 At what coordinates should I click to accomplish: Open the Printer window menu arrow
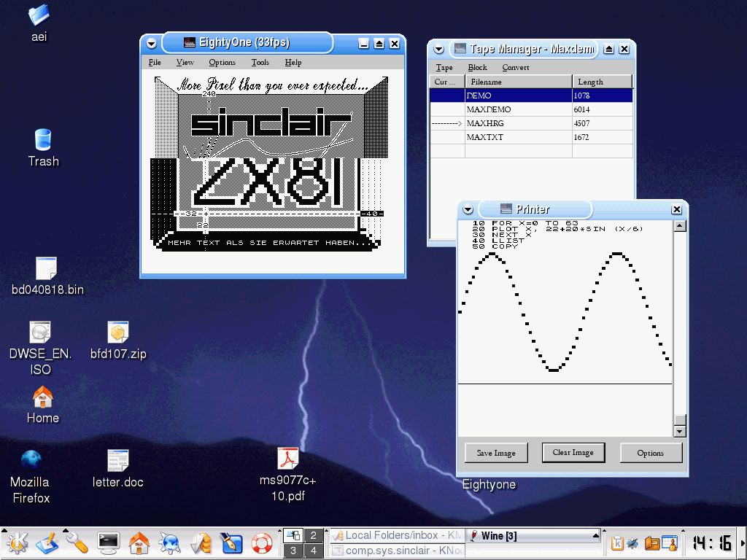coord(468,209)
